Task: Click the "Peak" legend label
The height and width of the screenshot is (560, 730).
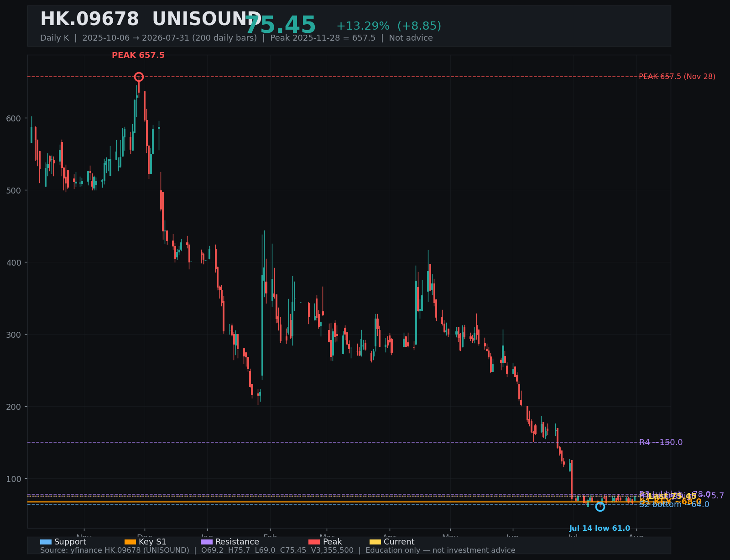Action: pos(333,542)
